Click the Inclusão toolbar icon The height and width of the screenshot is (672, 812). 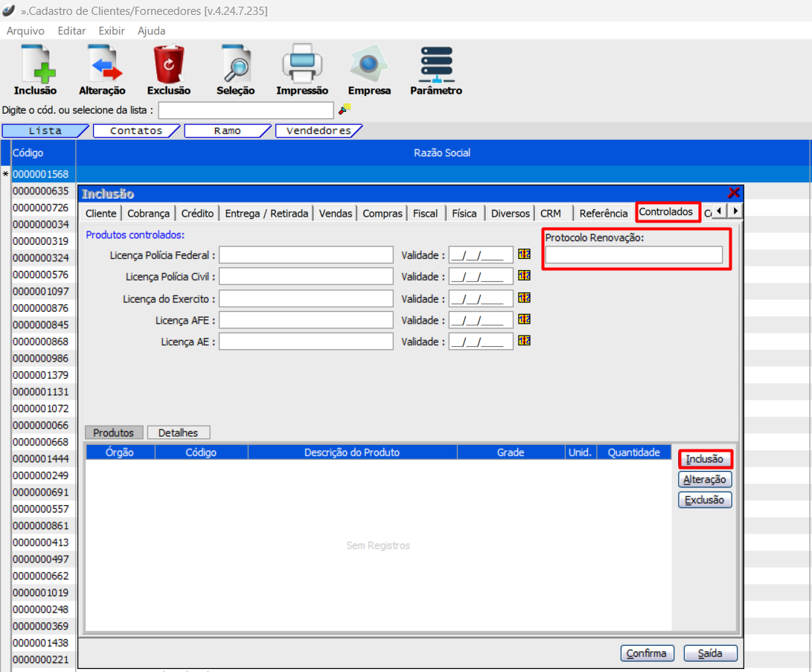coord(35,65)
